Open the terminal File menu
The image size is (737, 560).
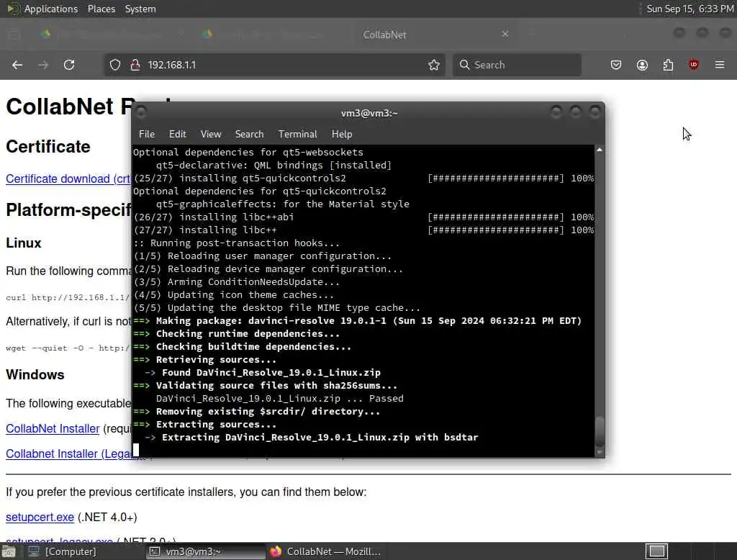click(x=147, y=134)
